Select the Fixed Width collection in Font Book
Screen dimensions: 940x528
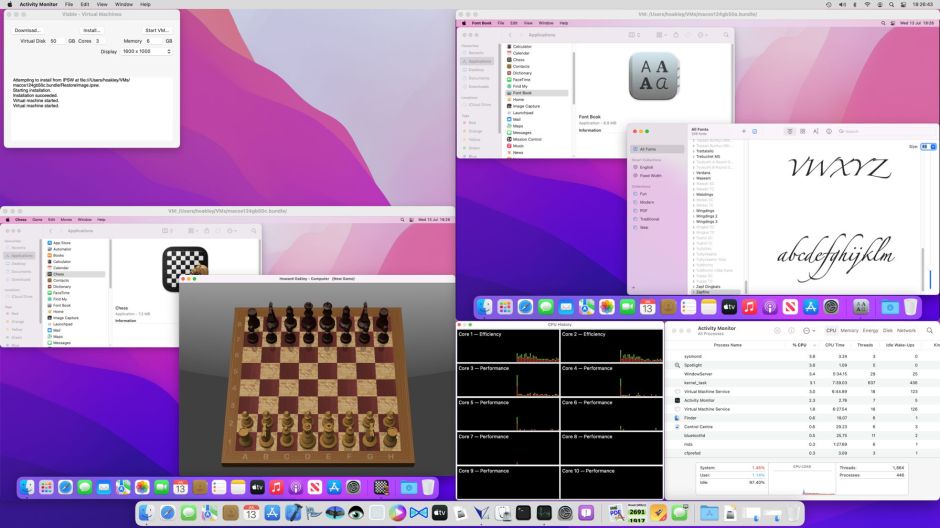[x=652, y=175]
